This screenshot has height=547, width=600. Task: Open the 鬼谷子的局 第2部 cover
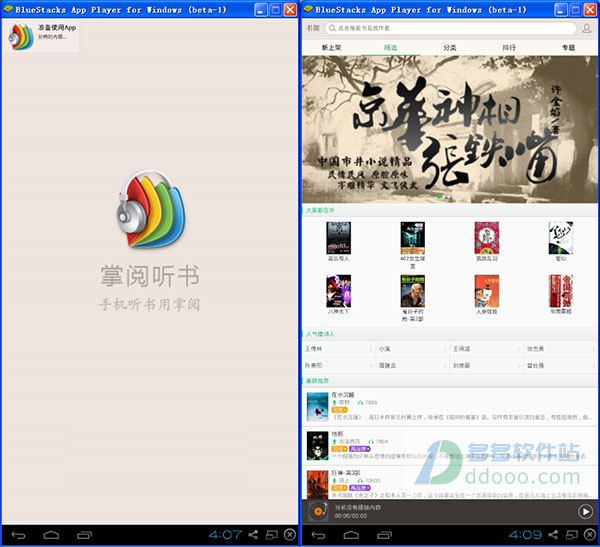412,291
